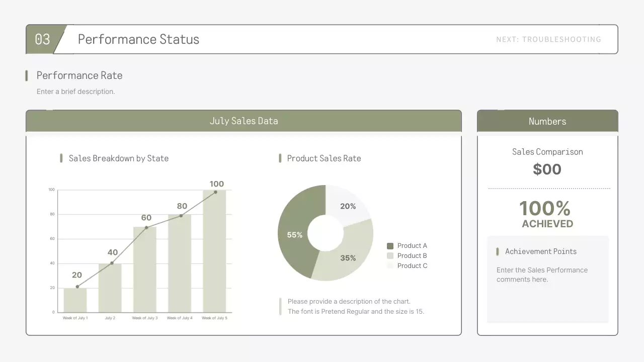
Task: Click NEXT: TROUBLESHOOTING navigation text
Action: (x=549, y=39)
